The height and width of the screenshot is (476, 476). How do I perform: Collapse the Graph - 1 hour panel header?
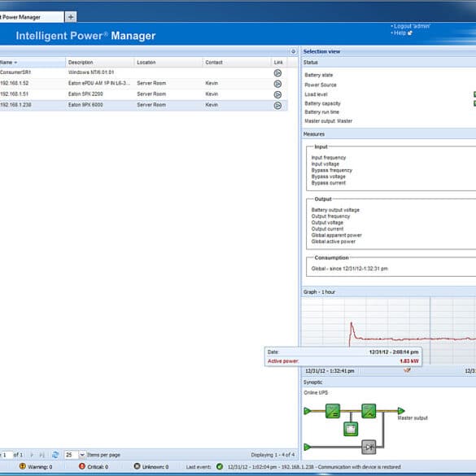click(x=389, y=292)
